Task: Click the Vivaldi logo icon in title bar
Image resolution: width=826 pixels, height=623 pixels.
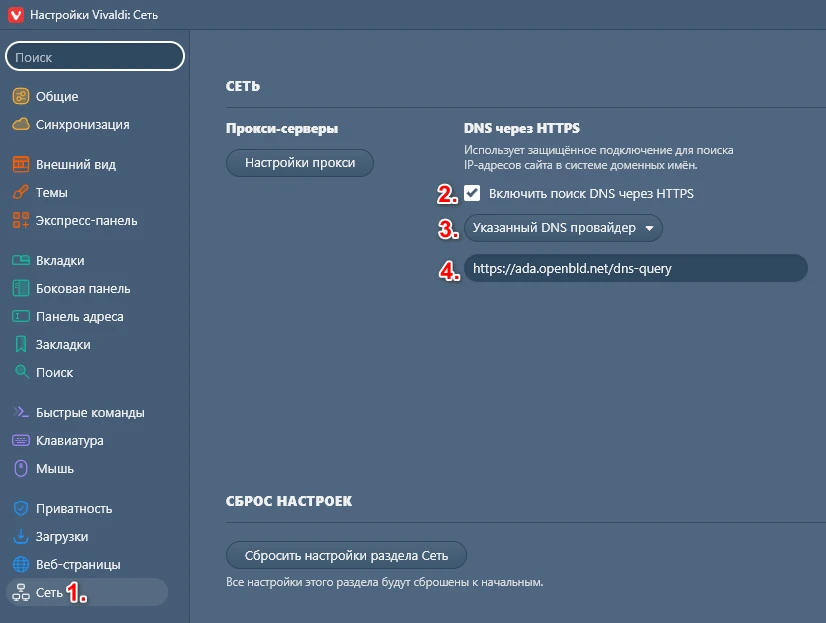Action: click(x=16, y=15)
